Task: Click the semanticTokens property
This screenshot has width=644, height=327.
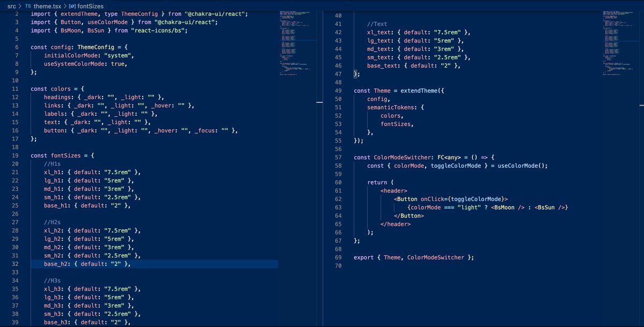Action: 391,107
